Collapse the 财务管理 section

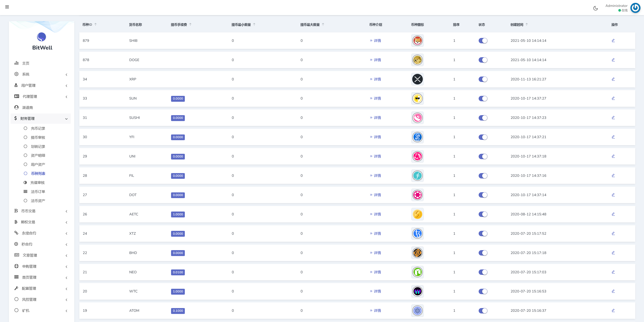pos(66,119)
